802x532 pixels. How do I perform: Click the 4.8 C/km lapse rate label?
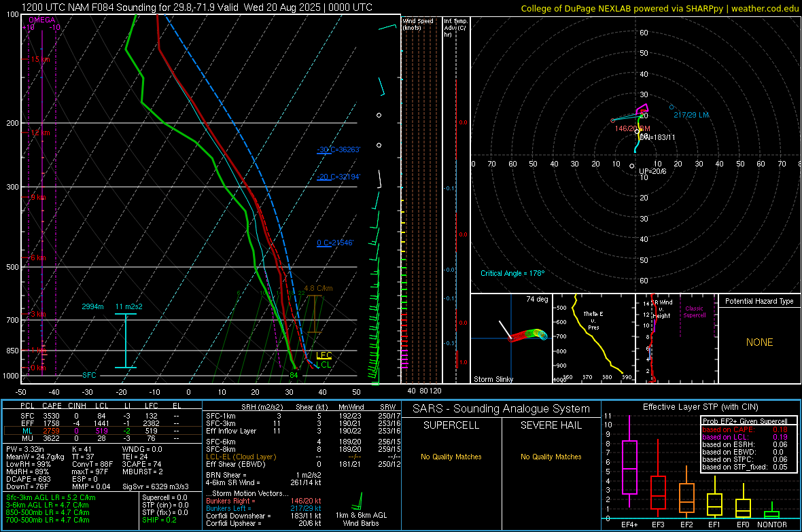pyautogui.click(x=318, y=288)
